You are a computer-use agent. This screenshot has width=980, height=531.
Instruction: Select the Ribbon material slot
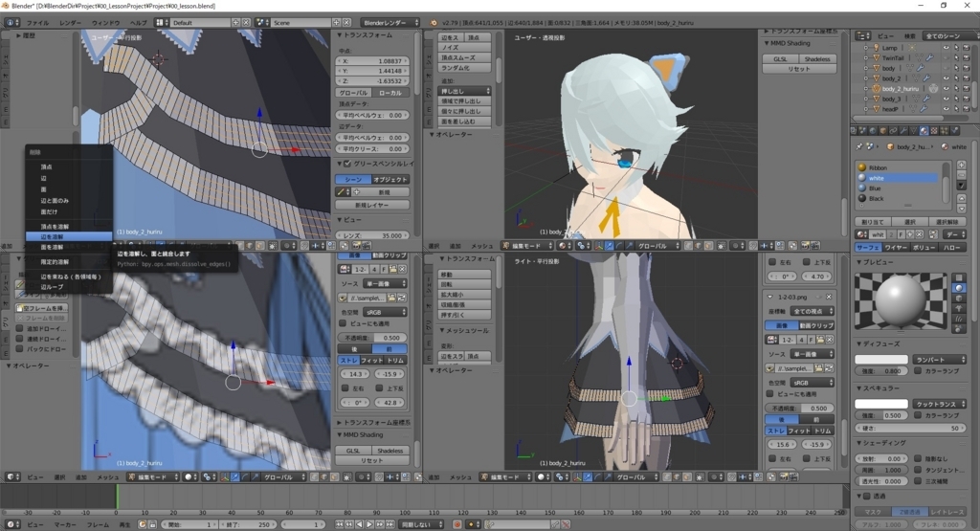(x=897, y=167)
